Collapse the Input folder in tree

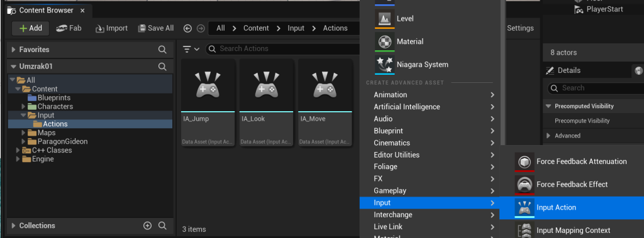pyautogui.click(x=23, y=116)
